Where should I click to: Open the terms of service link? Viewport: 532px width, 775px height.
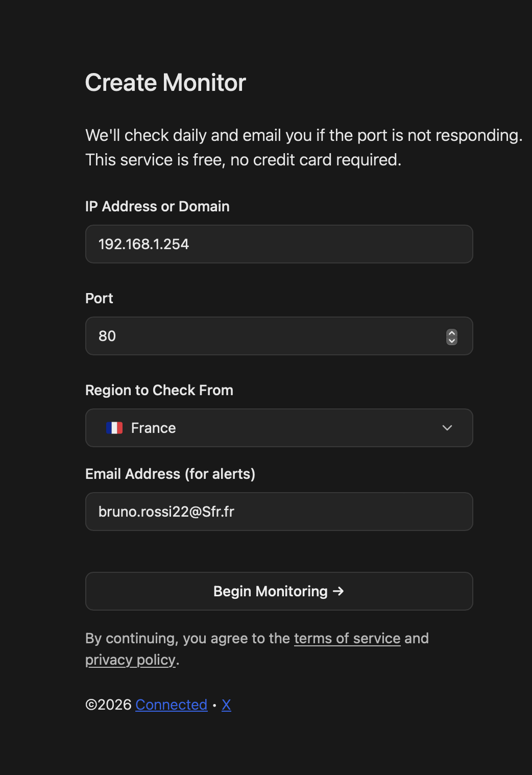pos(347,638)
